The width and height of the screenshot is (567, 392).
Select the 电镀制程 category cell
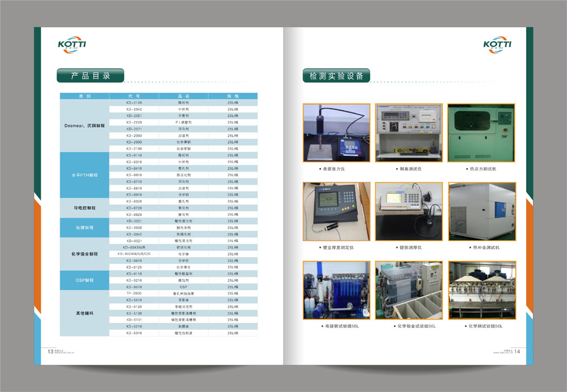(84, 228)
